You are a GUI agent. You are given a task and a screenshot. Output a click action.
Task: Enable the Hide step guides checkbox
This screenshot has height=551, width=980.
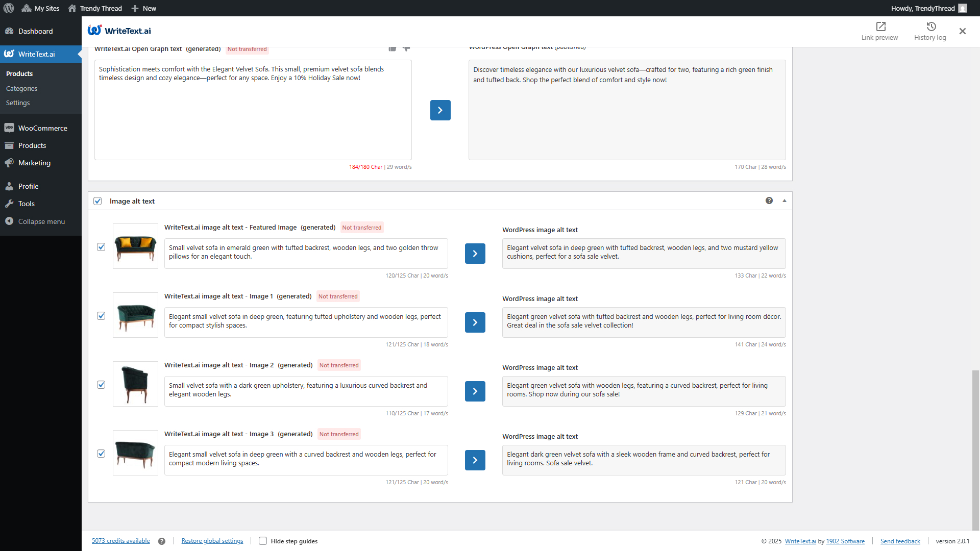pyautogui.click(x=263, y=541)
